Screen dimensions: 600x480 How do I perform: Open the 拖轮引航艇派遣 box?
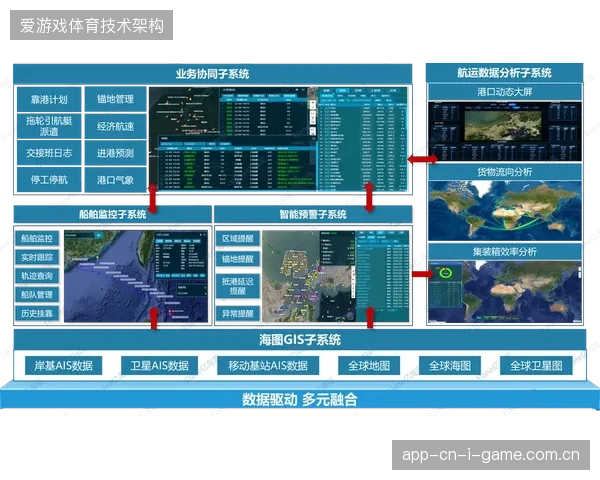tap(49, 126)
